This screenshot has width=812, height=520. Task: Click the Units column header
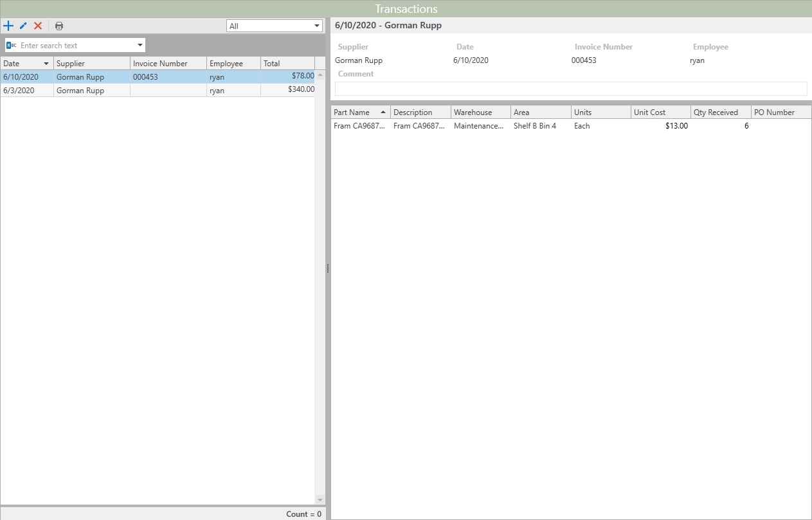point(600,112)
